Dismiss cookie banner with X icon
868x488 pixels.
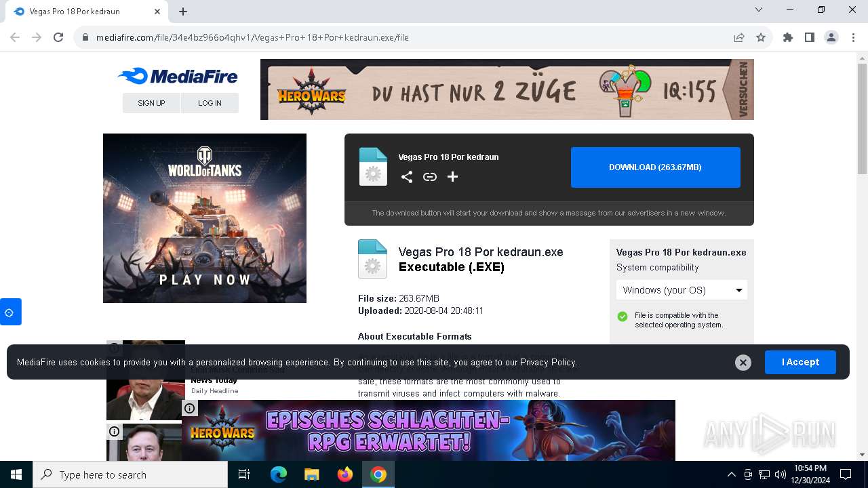click(x=743, y=363)
